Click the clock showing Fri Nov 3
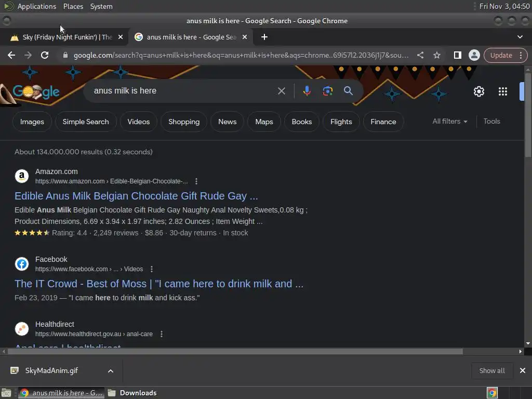Viewport: 532px width, 399px height. [x=504, y=6]
